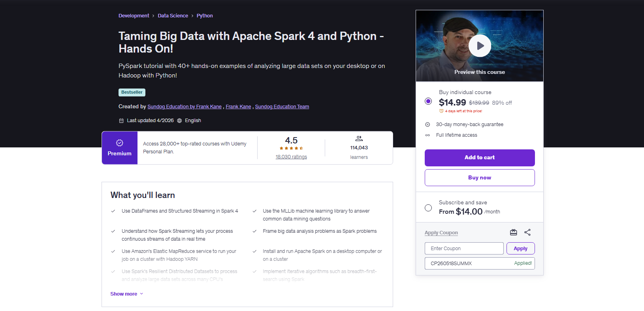Click checkmark beside Amazon's Elastic MapReduce item
The height and width of the screenshot is (311, 644).
click(x=113, y=251)
